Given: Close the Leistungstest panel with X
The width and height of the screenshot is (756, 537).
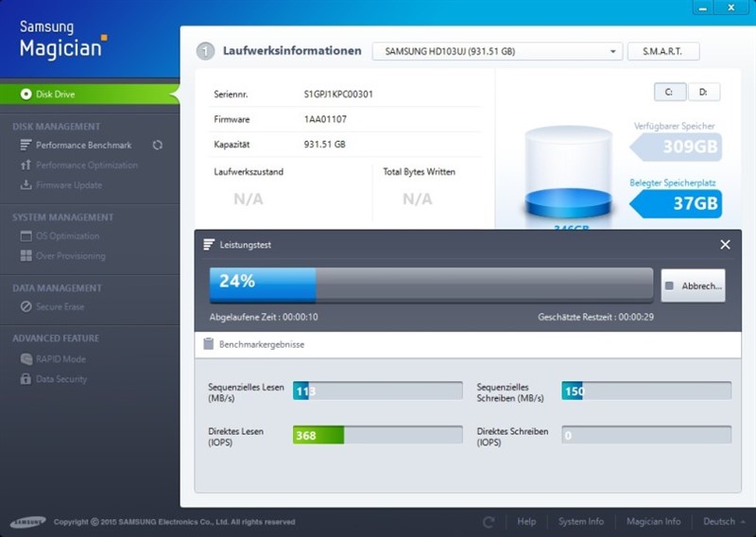Looking at the screenshot, I should [725, 245].
